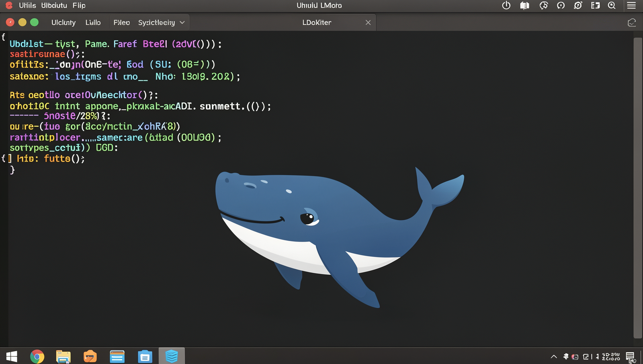The image size is (643, 364).
Task: Click the yellow minimize window dot
Action: (x=23, y=22)
